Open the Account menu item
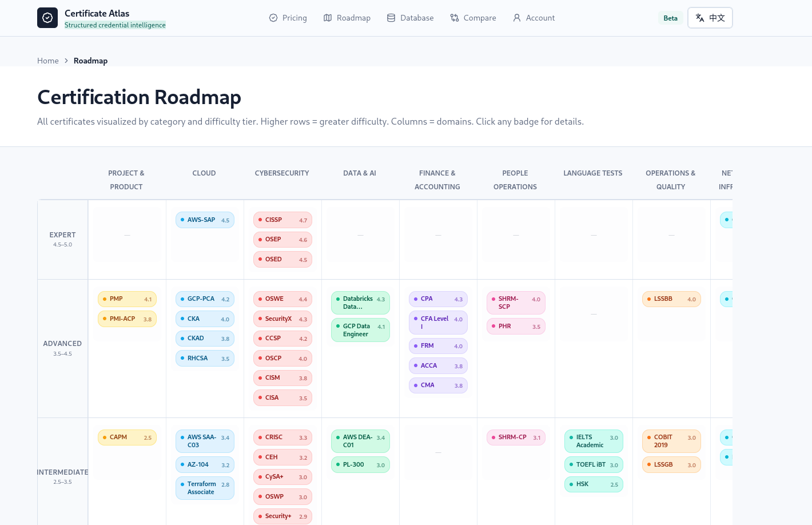812x525 pixels. click(534, 18)
